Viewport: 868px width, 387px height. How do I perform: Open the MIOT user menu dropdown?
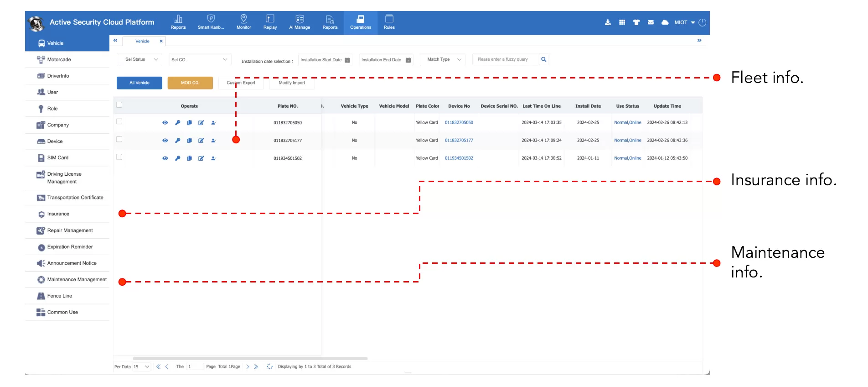pyautogui.click(x=685, y=22)
